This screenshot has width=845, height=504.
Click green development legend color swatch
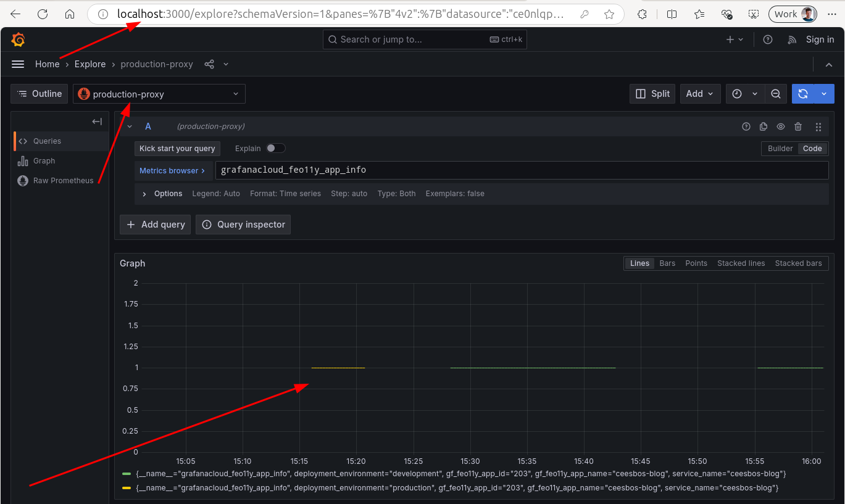pos(127,474)
